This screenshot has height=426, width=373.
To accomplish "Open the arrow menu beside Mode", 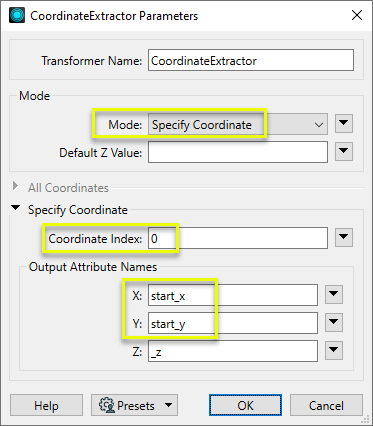I will [344, 124].
